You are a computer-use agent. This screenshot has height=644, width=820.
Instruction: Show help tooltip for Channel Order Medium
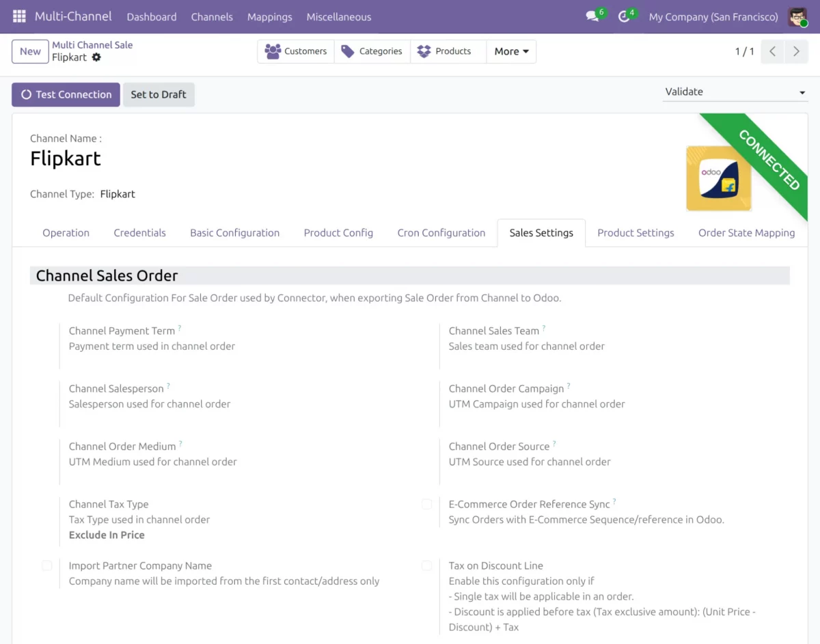(180, 445)
